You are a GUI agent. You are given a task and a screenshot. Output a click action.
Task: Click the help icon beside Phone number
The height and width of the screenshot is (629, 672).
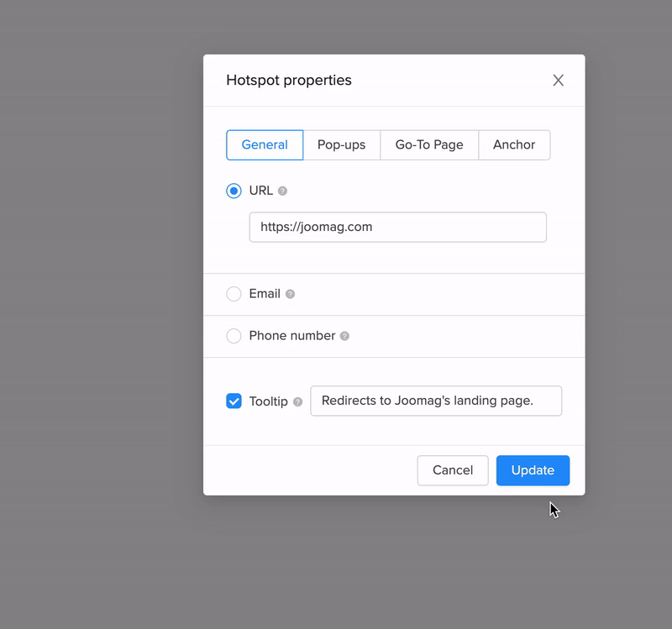tap(344, 336)
